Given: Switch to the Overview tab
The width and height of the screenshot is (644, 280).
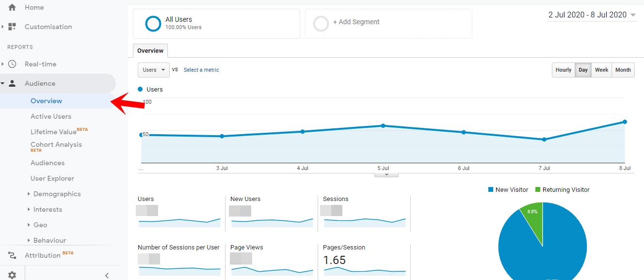Looking at the screenshot, I should (150, 50).
